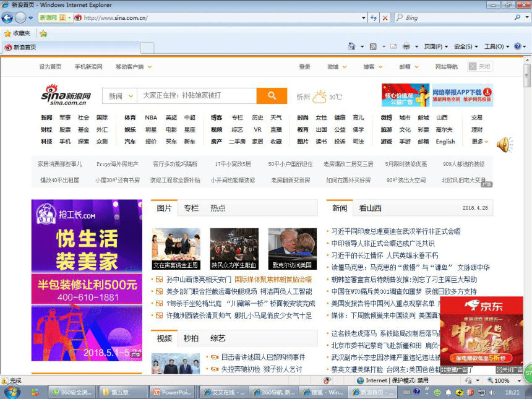This screenshot has height=399, width=532.
Task: Open the 文在寅宴请金正恩 photo thumbnail
Action: (176, 249)
